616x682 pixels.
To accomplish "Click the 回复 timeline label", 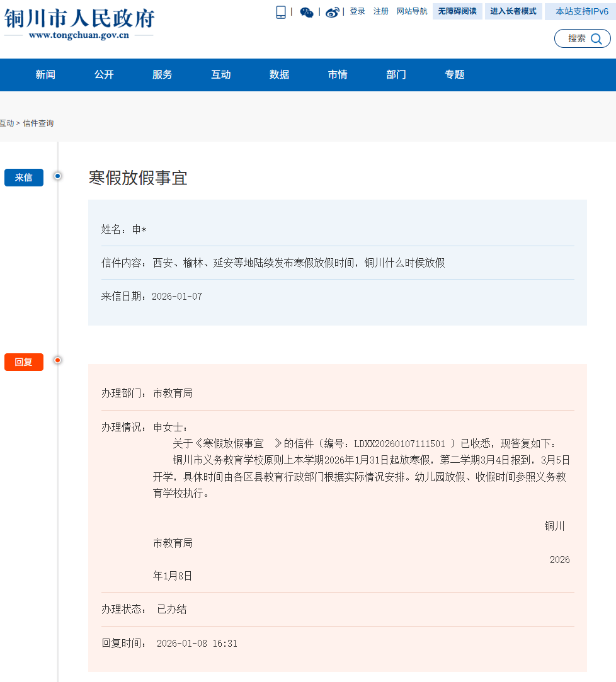I will (x=23, y=361).
